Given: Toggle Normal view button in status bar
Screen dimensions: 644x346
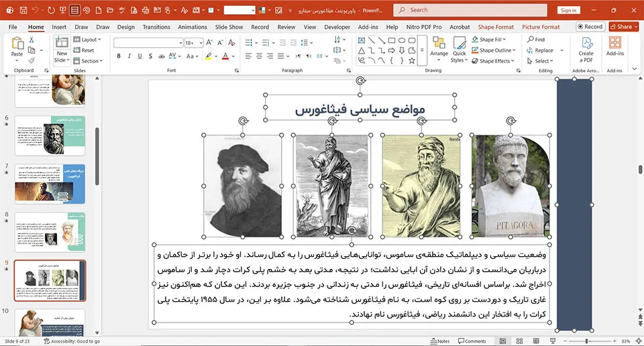Looking at the screenshot, I should [502, 341].
